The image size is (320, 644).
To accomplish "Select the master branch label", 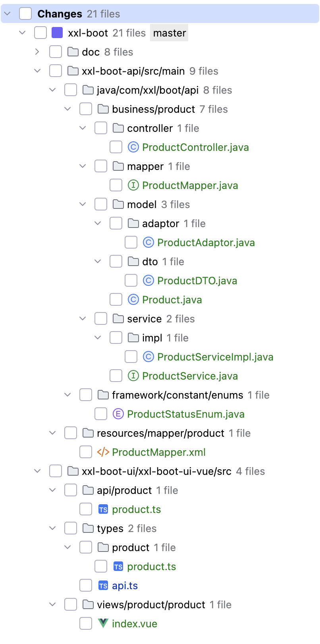I will (170, 33).
